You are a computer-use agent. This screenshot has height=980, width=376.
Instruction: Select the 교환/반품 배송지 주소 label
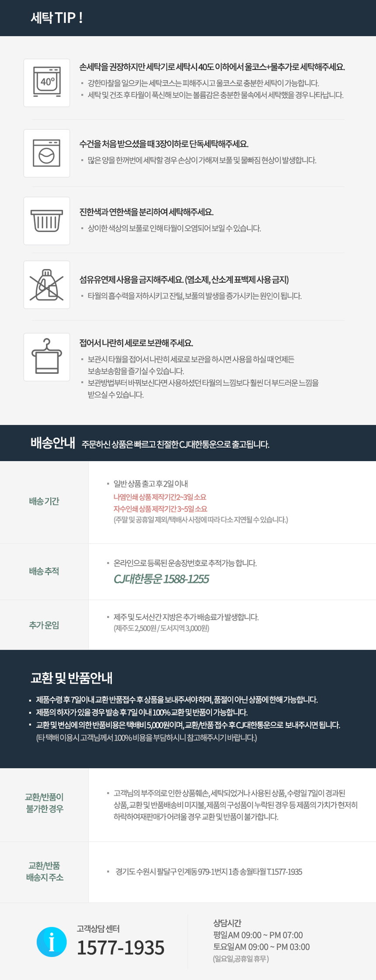[x=45, y=871]
